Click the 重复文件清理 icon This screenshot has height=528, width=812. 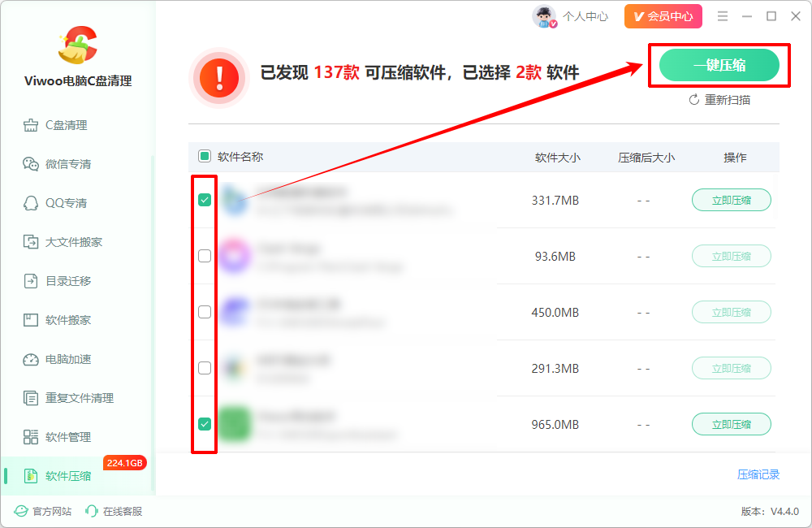[31, 398]
